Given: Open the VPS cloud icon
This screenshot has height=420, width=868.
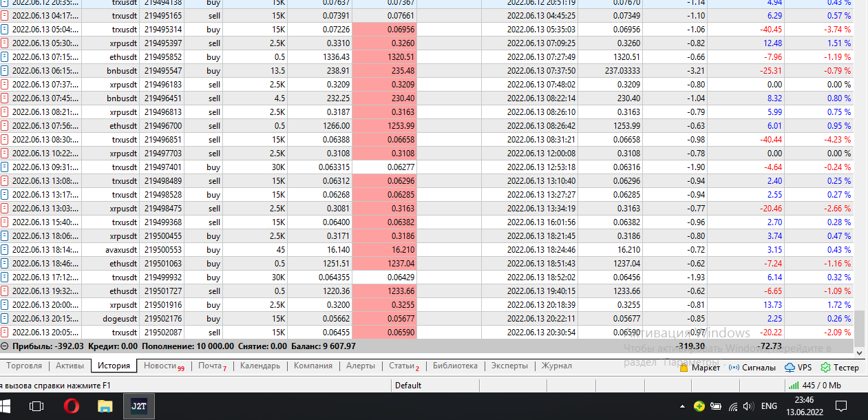Looking at the screenshot, I should pos(790,367).
